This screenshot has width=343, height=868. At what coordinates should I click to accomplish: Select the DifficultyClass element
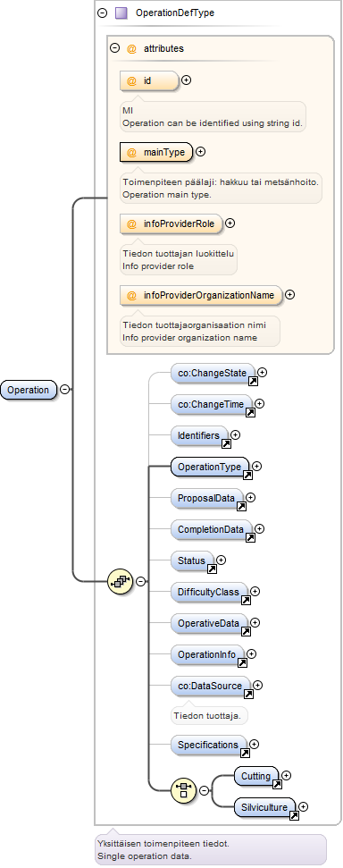pos(208,592)
